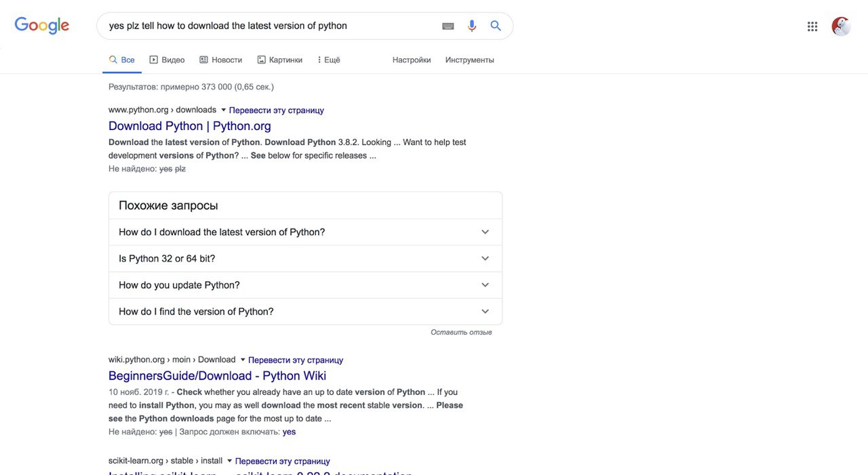Click 'scikit-learn.org › stable › install' URL text
The width and height of the screenshot is (868, 475).
(165, 461)
